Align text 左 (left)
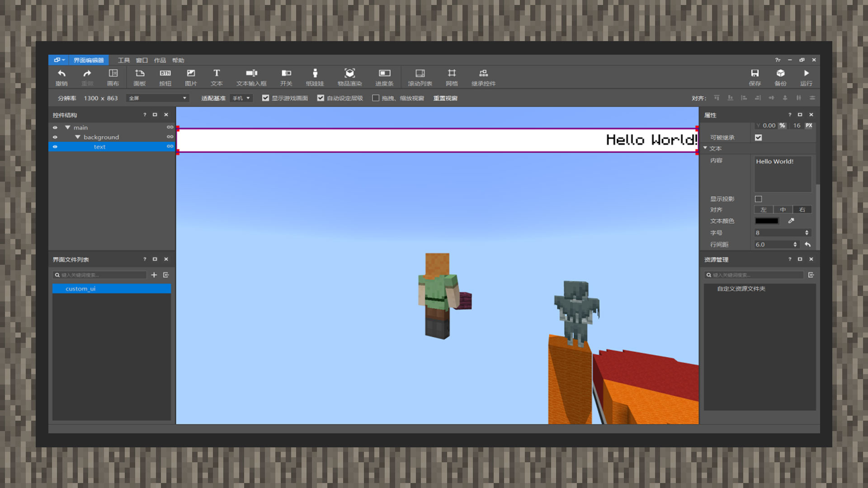The height and width of the screenshot is (488, 868). tap(764, 210)
